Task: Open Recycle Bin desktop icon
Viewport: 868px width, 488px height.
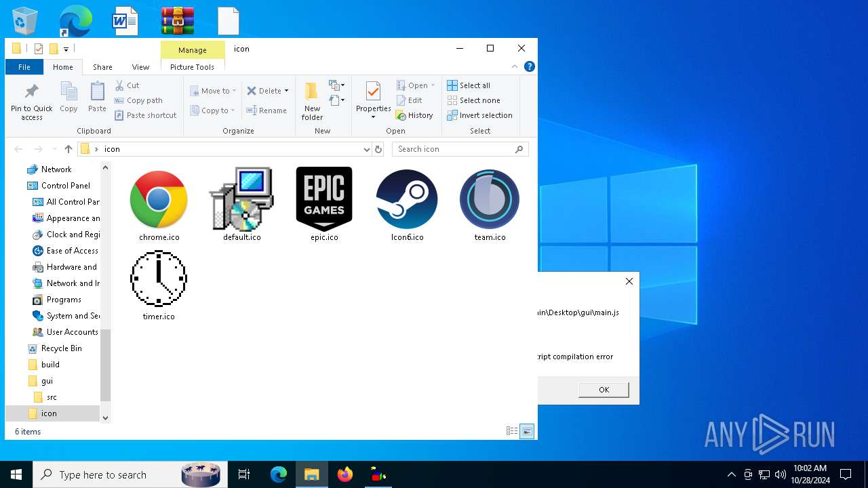Action: pyautogui.click(x=25, y=20)
